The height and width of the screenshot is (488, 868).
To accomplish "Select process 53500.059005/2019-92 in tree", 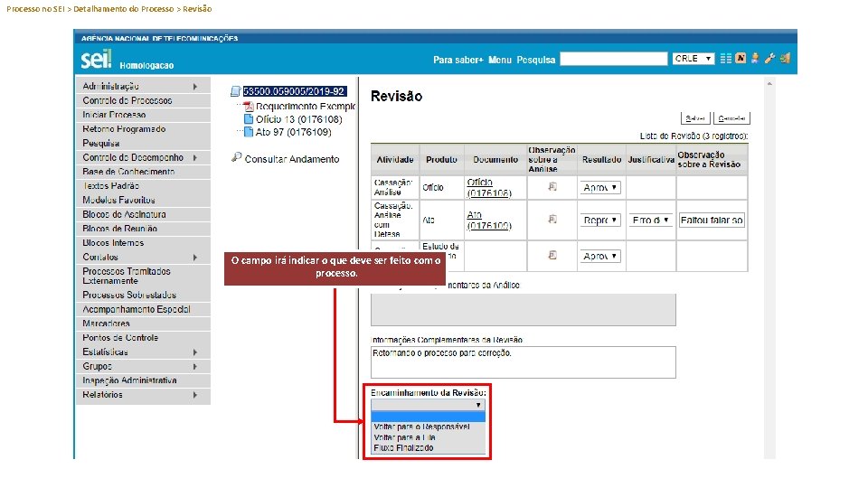I will coord(295,91).
